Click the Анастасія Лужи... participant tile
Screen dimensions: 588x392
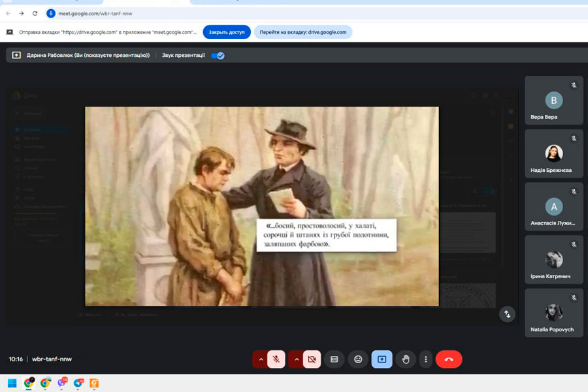pos(554,206)
